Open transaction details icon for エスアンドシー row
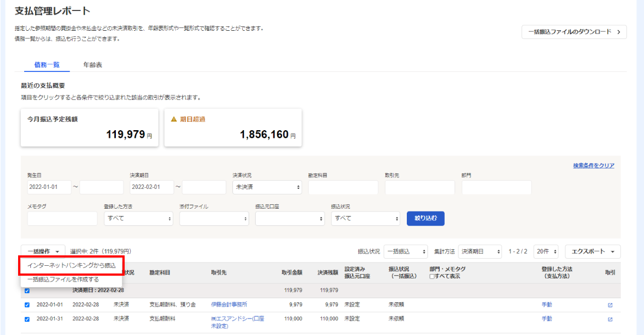644x335 pixels. point(610,319)
